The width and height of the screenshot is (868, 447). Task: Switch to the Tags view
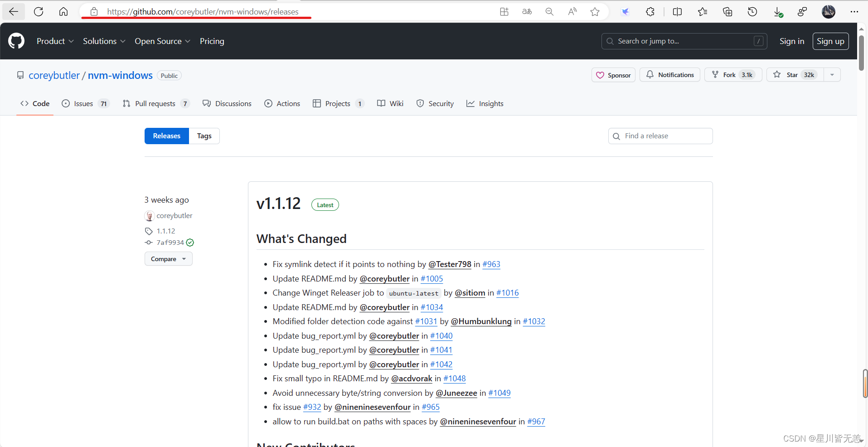[204, 136]
